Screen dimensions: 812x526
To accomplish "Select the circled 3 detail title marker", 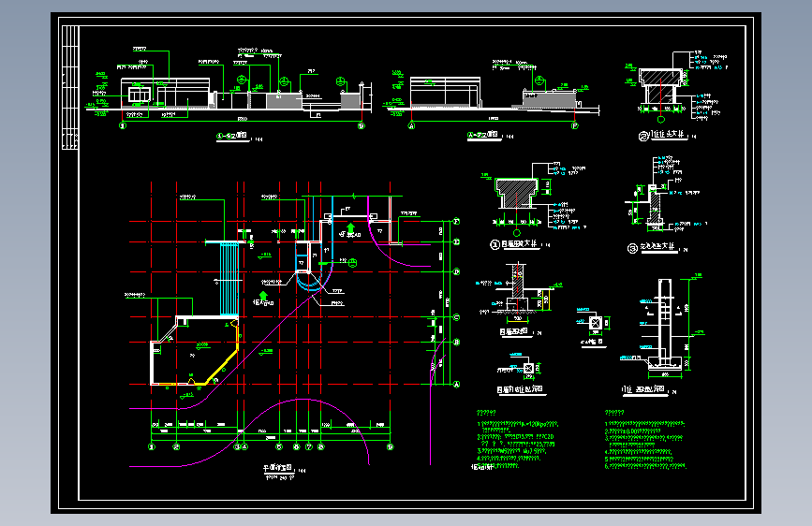I will coord(632,249).
